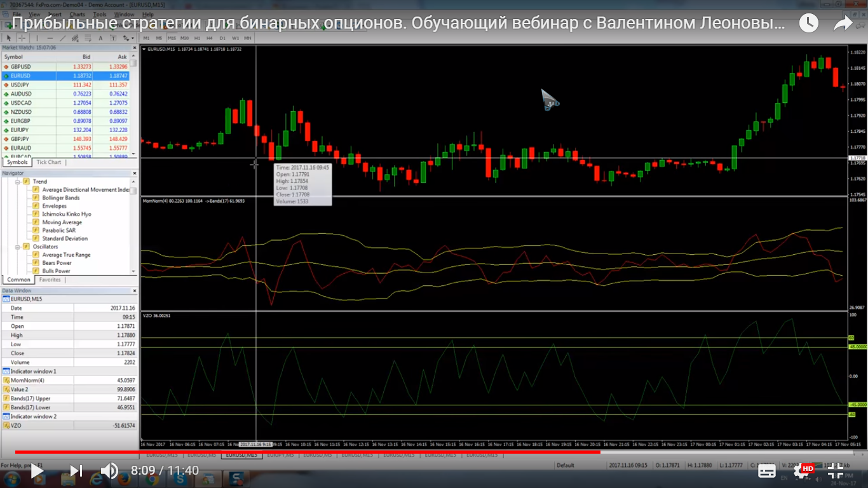
Task: Open the EURUSD,M15 chart dropdown arrow
Action: [144, 49]
